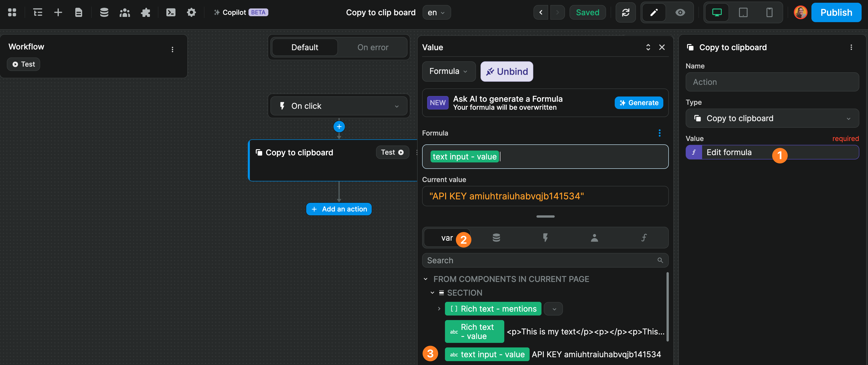Collapse the 'Rich text - mentions' tree chevron

pyautogui.click(x=439, y=308)
